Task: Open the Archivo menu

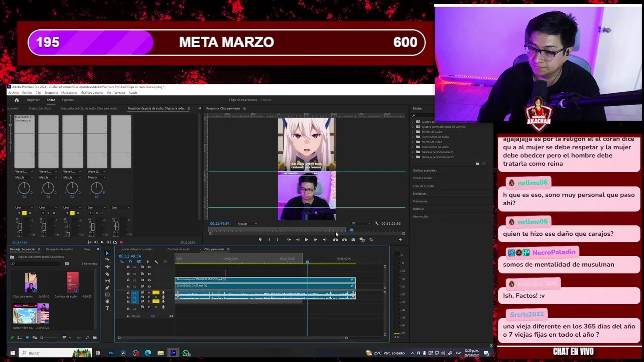Action: point(14,93)
